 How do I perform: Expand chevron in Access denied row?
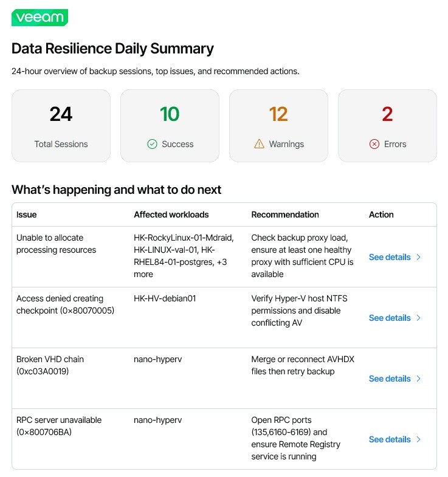(x=418, y=318)
